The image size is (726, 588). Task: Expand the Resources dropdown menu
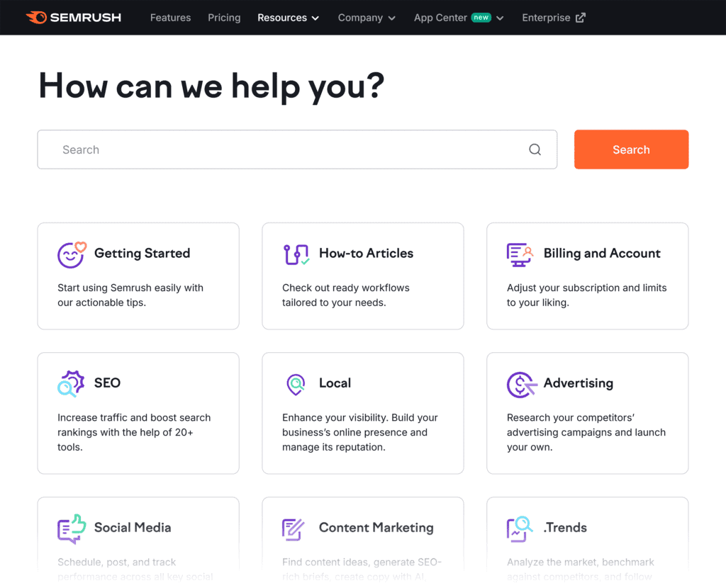288,18
